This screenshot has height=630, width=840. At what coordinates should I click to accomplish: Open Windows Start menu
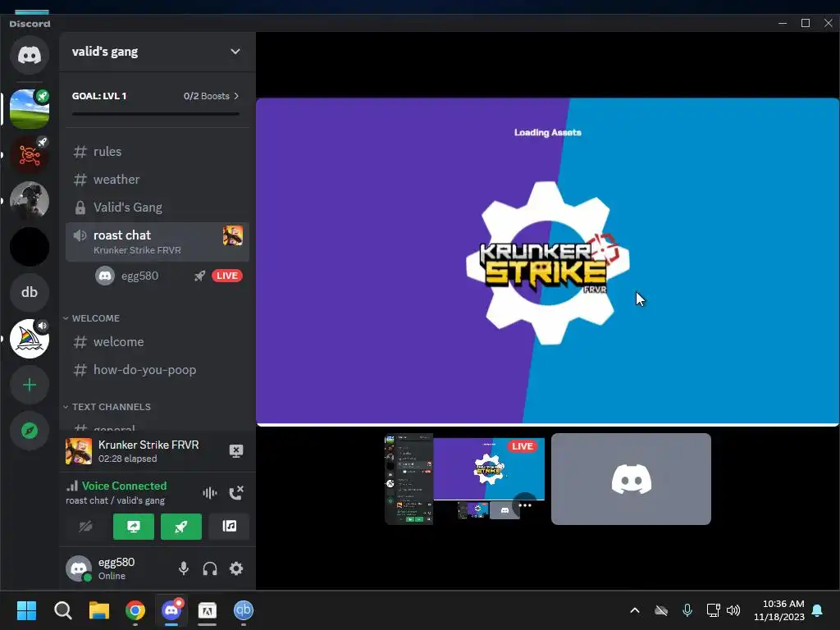26,610
